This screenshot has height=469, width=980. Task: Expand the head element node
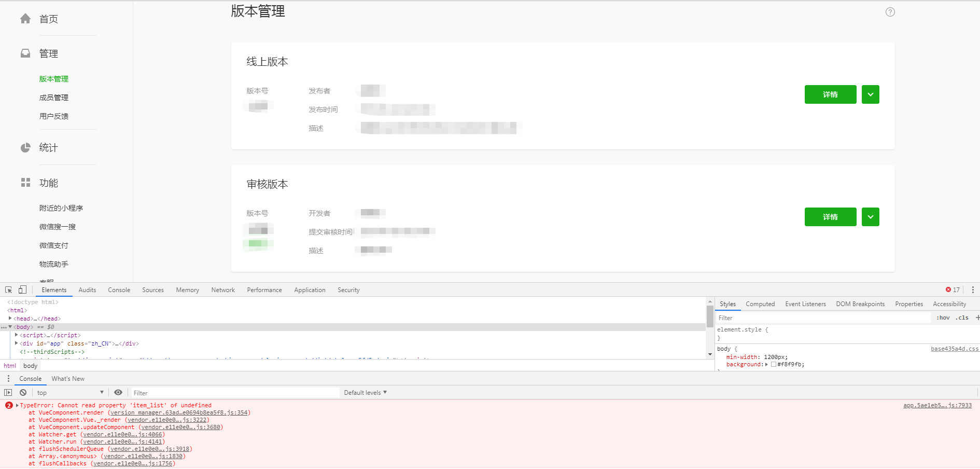(10, 319)
